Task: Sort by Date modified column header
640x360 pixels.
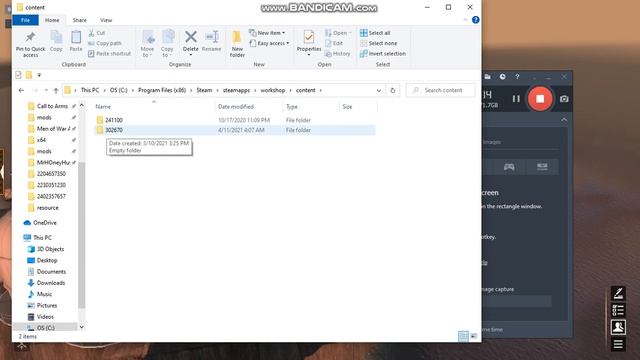Action: [x=249, y=107]
